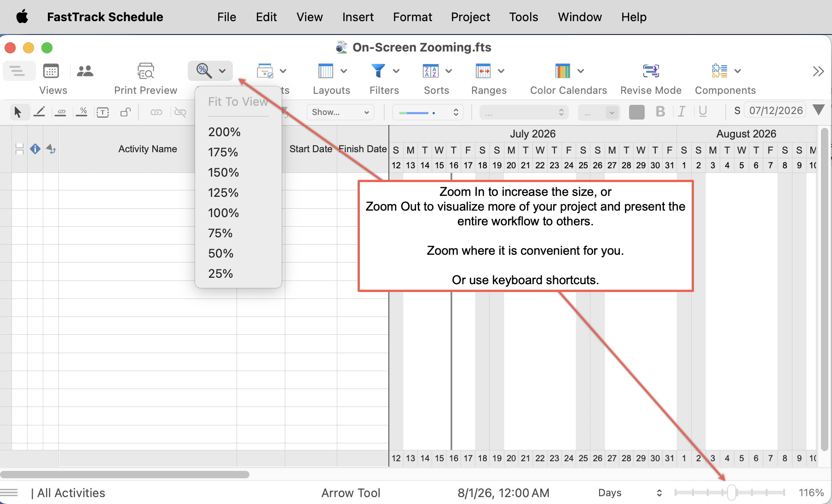Expand the Components dropdown arrow
Screen dimensions: 832x504
pyautogui.click(x=738, y=71)
